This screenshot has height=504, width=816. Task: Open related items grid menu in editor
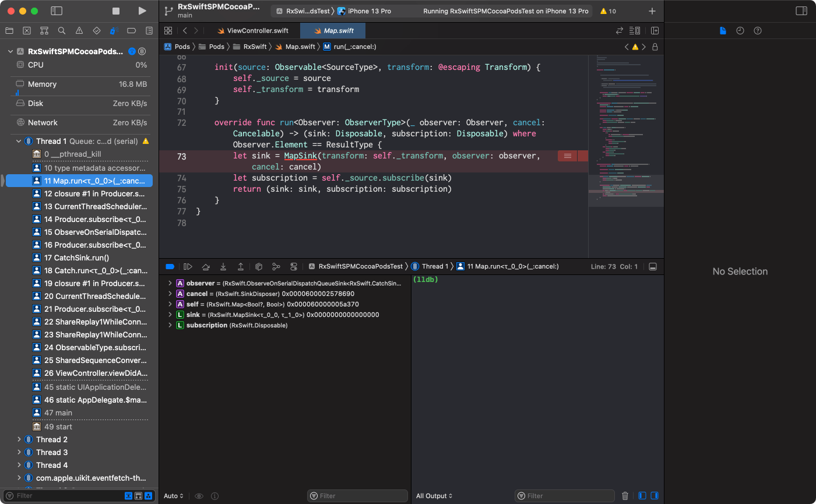coord(168,31)
